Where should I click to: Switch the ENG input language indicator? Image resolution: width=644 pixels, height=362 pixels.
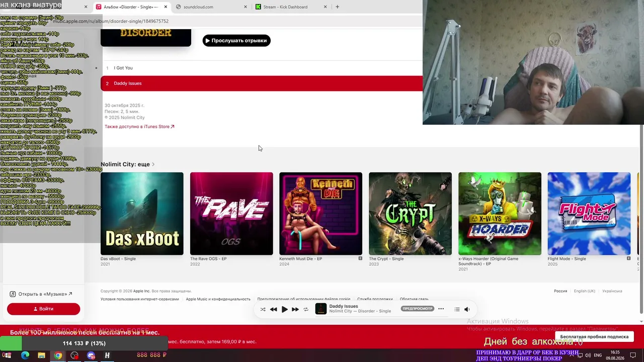598,355
